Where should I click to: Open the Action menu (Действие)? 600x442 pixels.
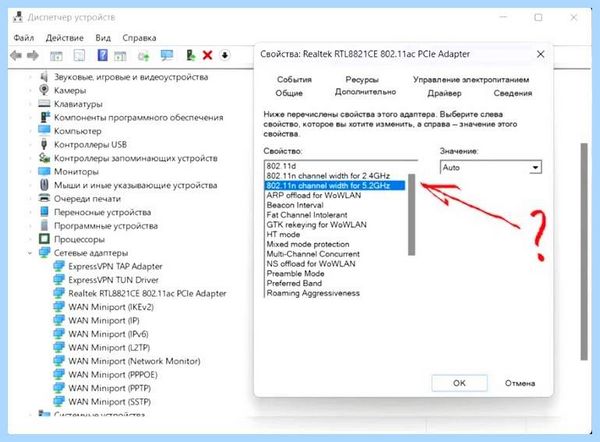click(x=64, y=38)
